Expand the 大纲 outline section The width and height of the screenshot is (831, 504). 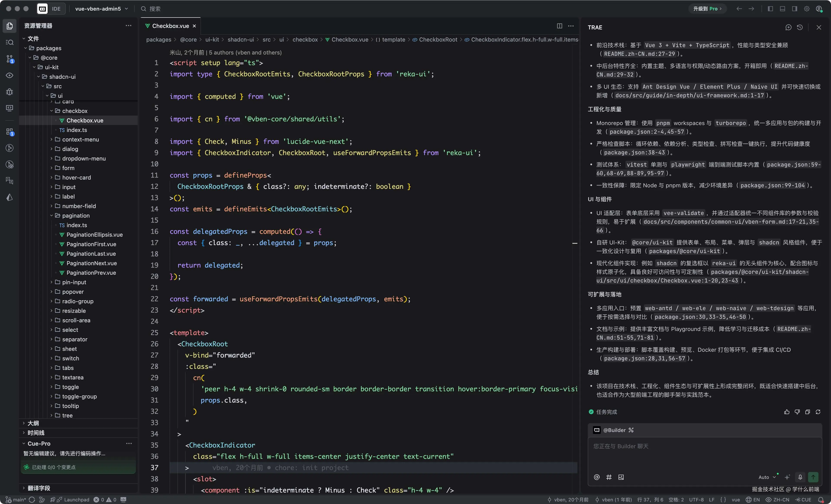(33, 423)
